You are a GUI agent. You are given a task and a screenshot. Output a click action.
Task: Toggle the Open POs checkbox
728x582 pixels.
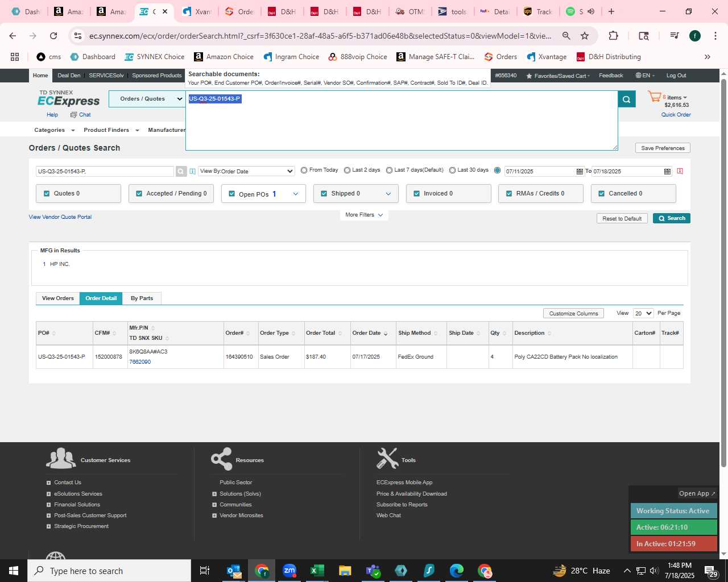tap(231, 194)
